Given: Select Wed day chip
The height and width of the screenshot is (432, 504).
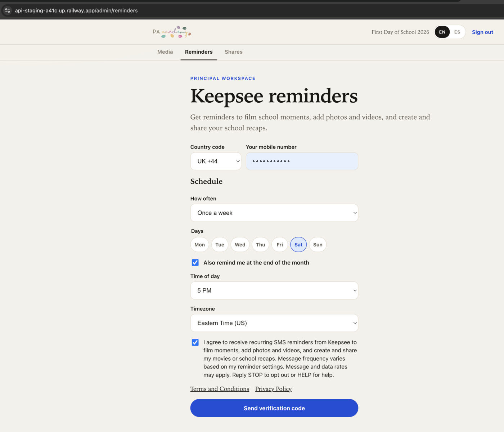Looking at the screenshot, I should pyautogui.click(x=240, y=245).
